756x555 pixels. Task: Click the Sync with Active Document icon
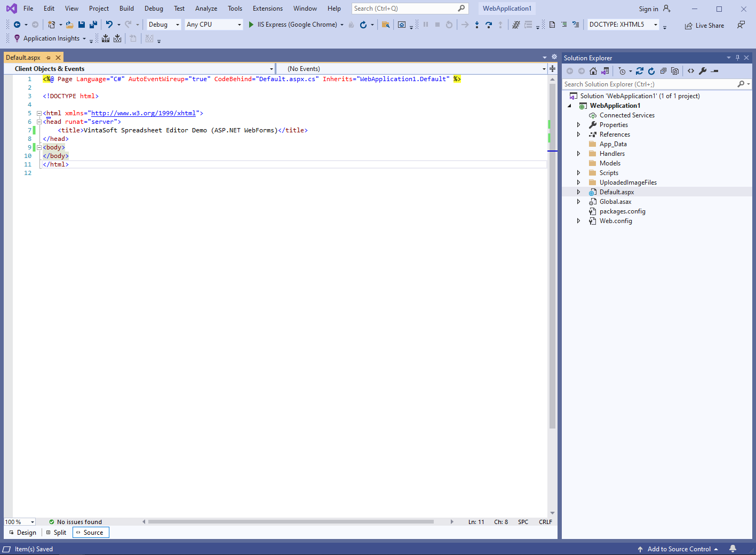[640, 71]
